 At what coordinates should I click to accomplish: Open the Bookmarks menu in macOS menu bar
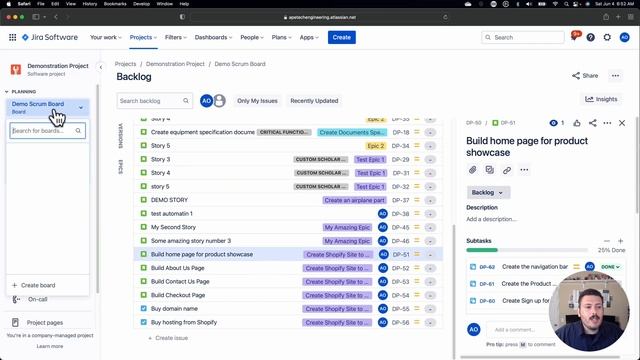[x=115, y=4]
